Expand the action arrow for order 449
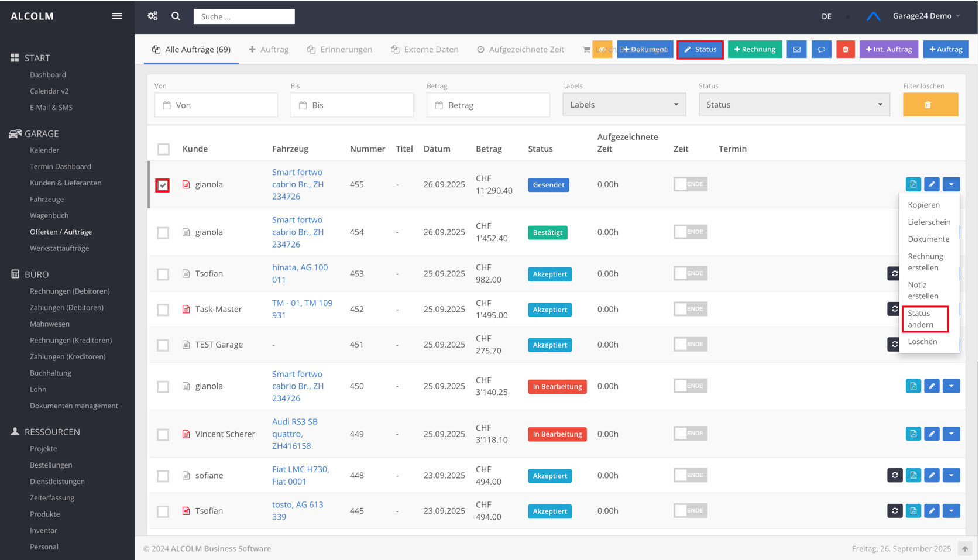979x560 pixels. 951,434
